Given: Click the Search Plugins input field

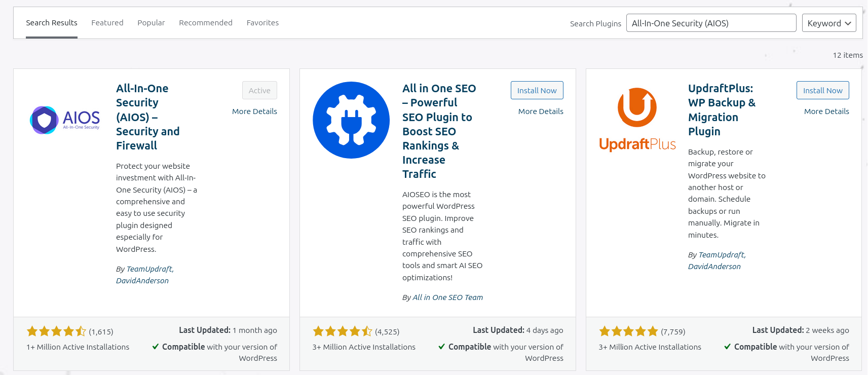Looking at the screenshot, I should click(711, 23).
